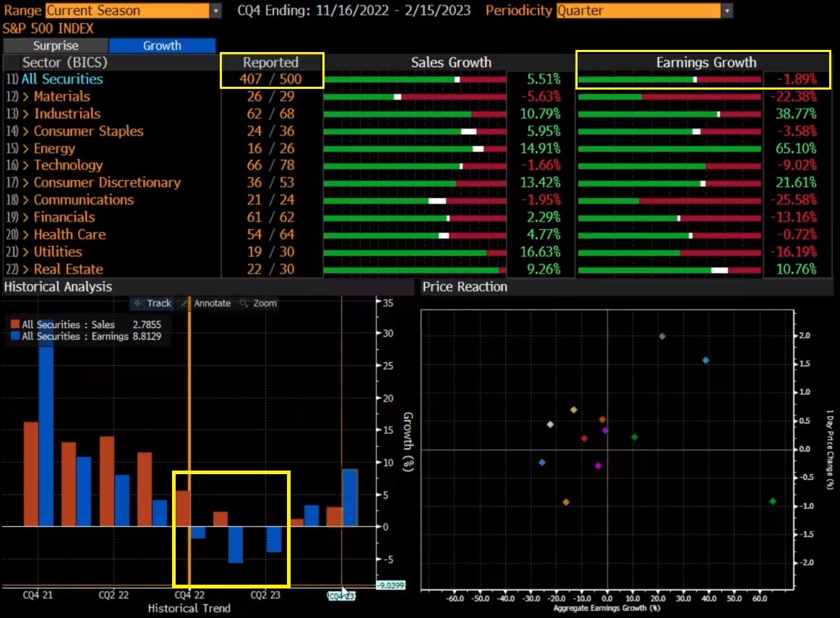
Task: Click the Sector (BICS) column header
Action: (x=65, y=63)
